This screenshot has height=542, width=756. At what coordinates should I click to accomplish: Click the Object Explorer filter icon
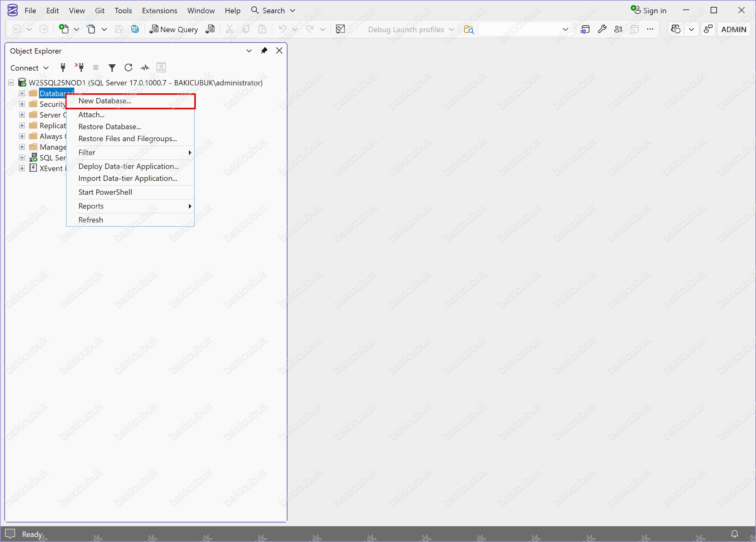point(112,68)
